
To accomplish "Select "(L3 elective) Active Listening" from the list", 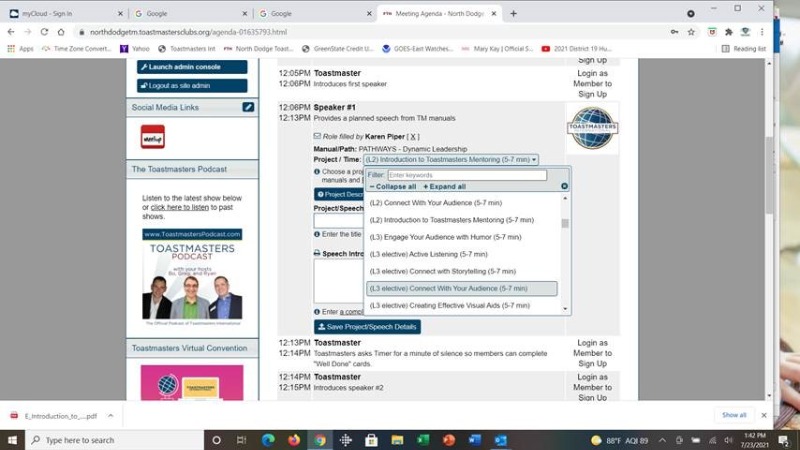I will [428, 254].
